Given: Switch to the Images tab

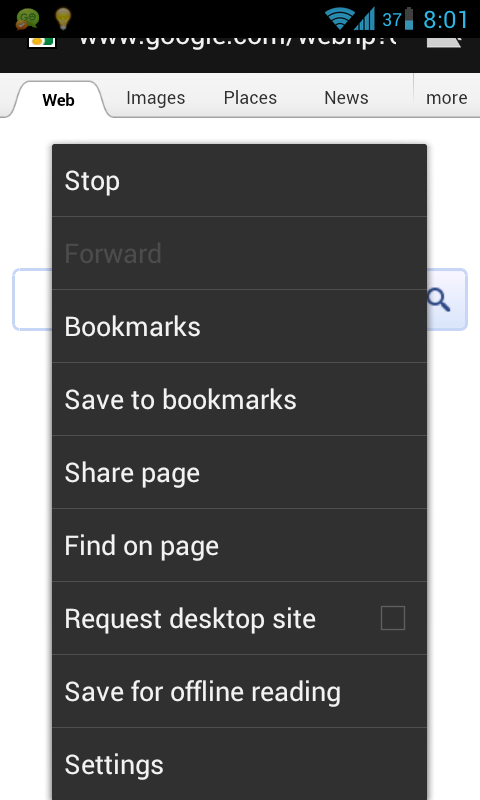Looking at the screenshot, I should (156, 97).
